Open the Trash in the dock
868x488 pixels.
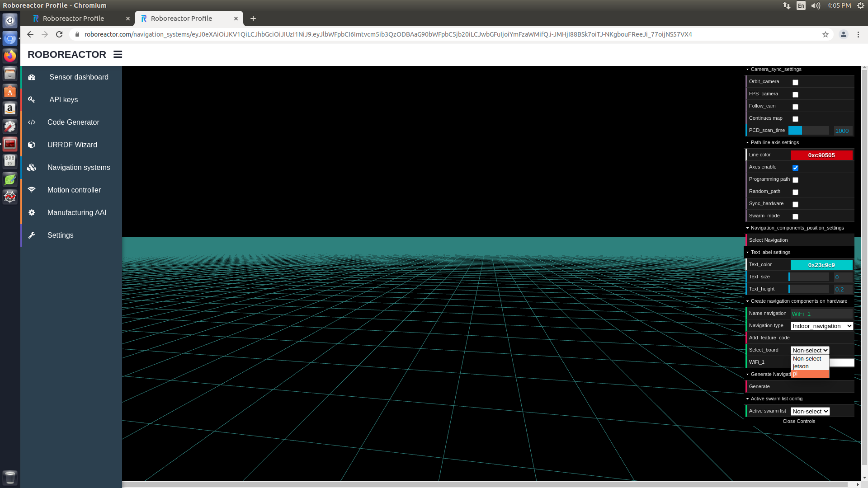(x=10, y=477)
